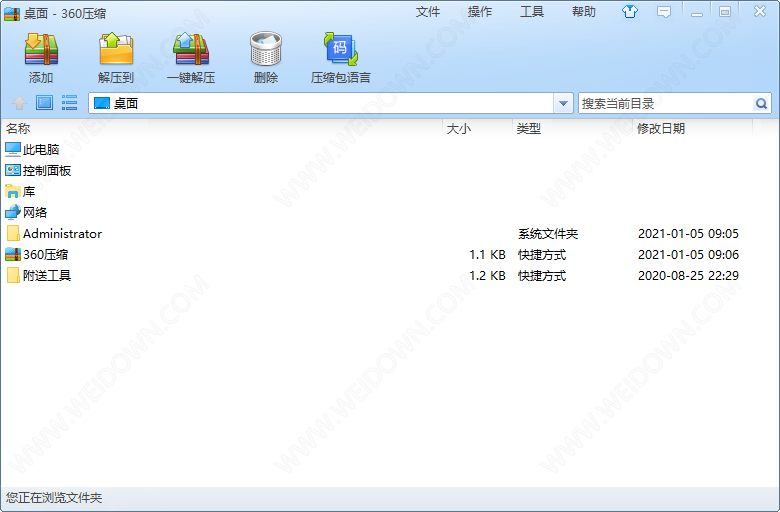Click the 快捷方式 type of 附送工具 row
780x512 pixels.
[542, 276]
